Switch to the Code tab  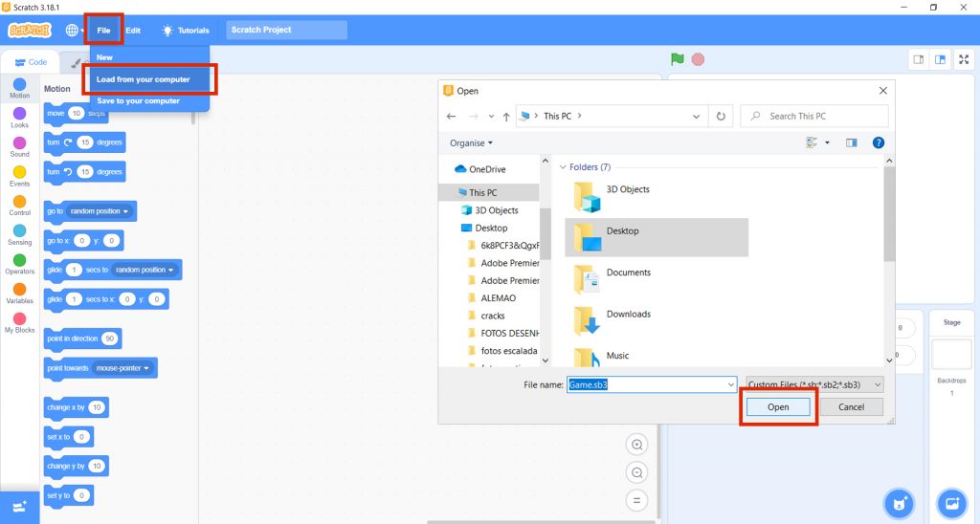(31, 62)
